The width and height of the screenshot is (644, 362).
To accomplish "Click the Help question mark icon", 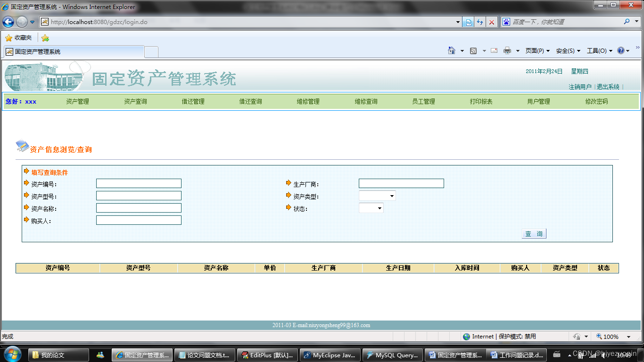I will point(620,50).
